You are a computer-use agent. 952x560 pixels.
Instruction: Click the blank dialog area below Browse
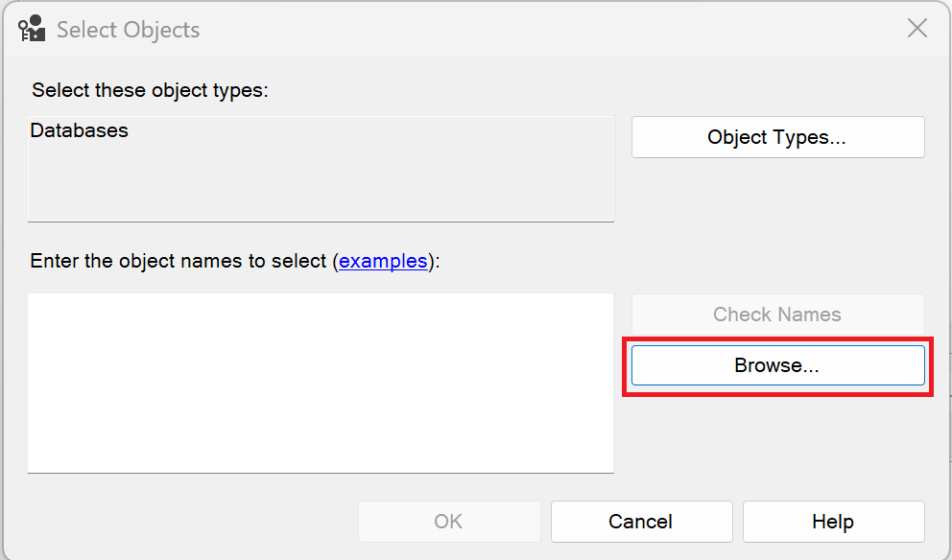click(777, 441)
